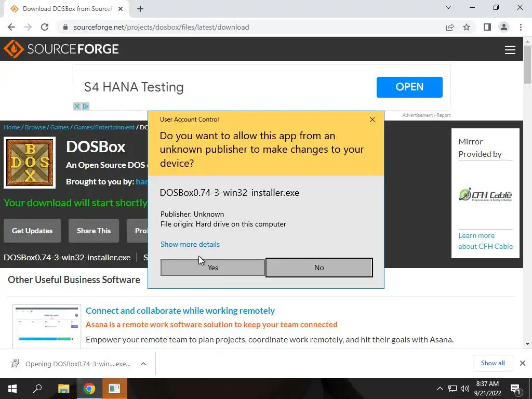The height and width of the screenshot is (399, 532).
Task: Open the Games/Entertainment breadcrumb link
Action: pos(104,127)
